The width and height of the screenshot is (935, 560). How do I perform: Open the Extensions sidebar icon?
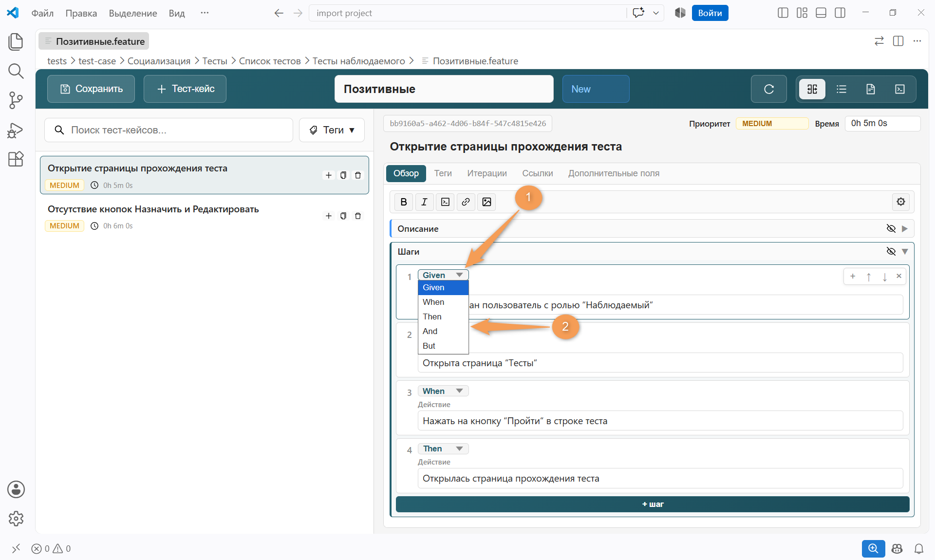tap(16, 159)
